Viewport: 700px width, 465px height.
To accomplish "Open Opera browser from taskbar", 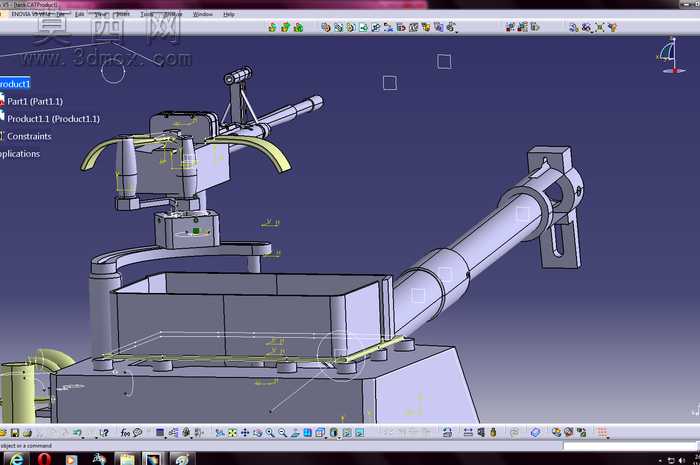I will tap(44, 459).
